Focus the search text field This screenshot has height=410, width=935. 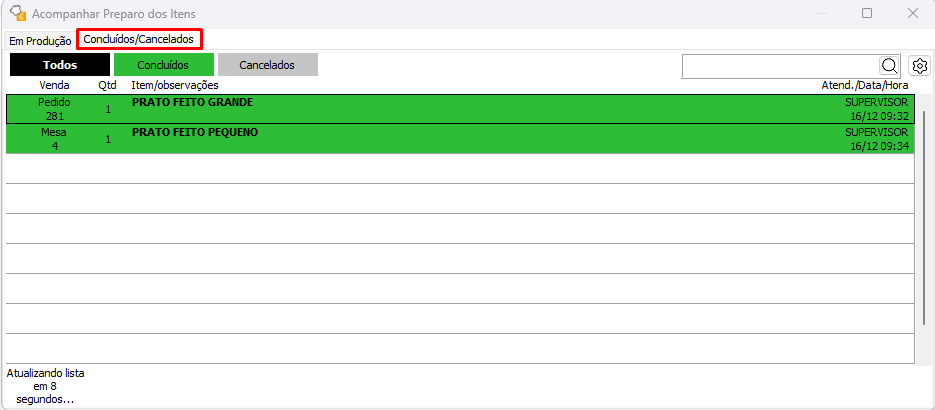click(780, 66)
